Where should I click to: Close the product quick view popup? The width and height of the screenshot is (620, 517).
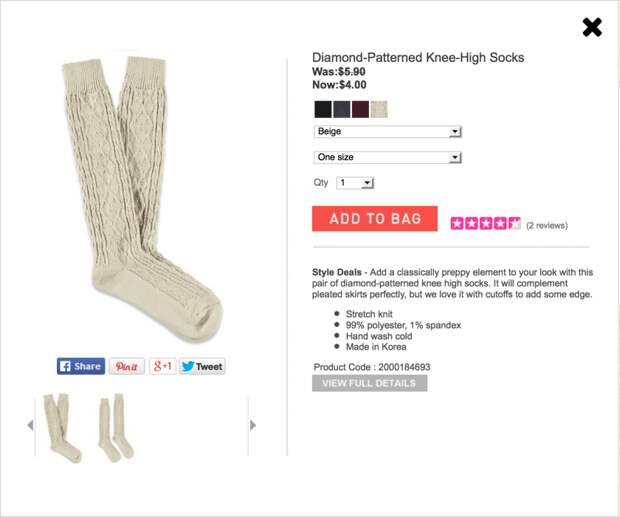592,28
